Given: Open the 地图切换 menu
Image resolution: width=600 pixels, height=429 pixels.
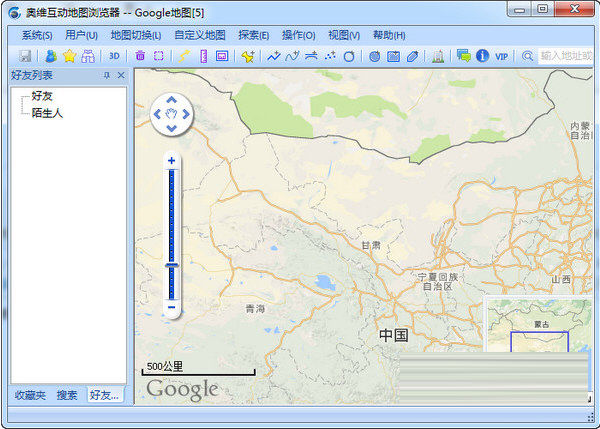Looking at the screenshot, I should click(135, 35).
